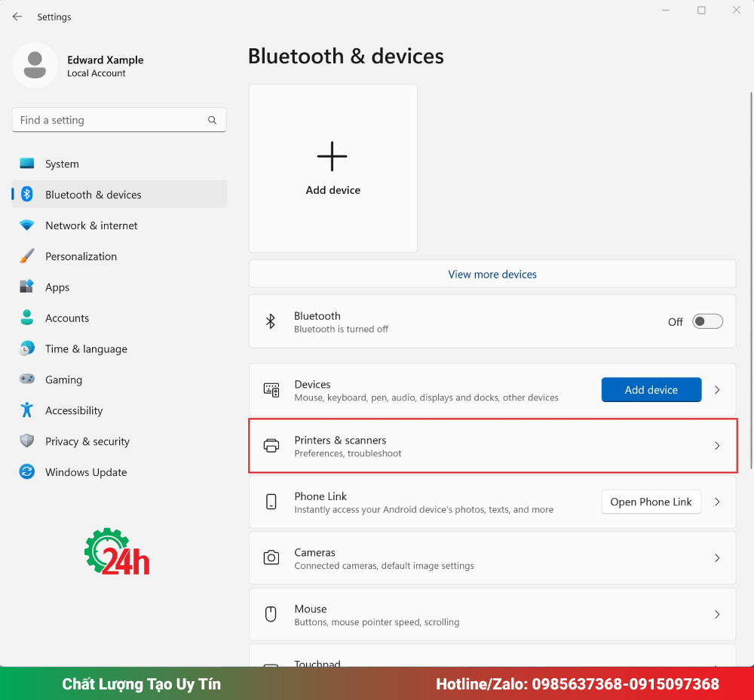
Task: Expand the Mouse settings chevron
Action: pyautogui.click(x=717, y=614)
